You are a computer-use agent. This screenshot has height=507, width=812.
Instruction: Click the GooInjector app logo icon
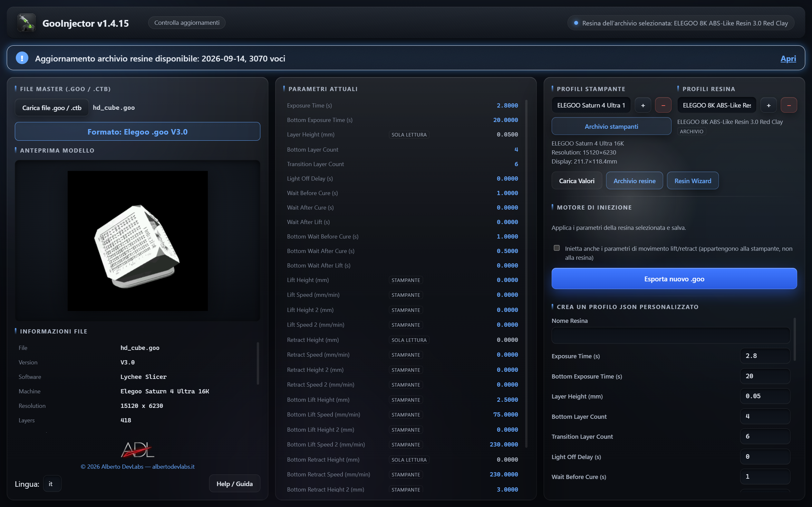click(x=26, y=23)
